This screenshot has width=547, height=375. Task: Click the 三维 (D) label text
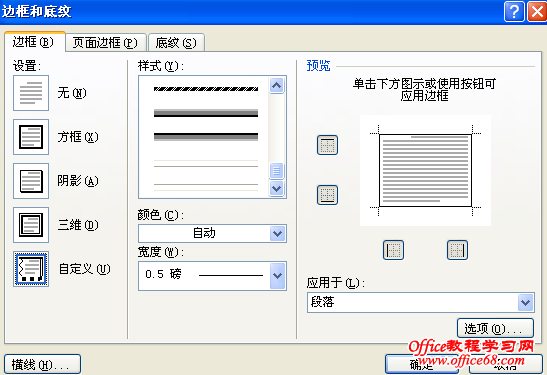pyautogui.click(x=78, y=225)
